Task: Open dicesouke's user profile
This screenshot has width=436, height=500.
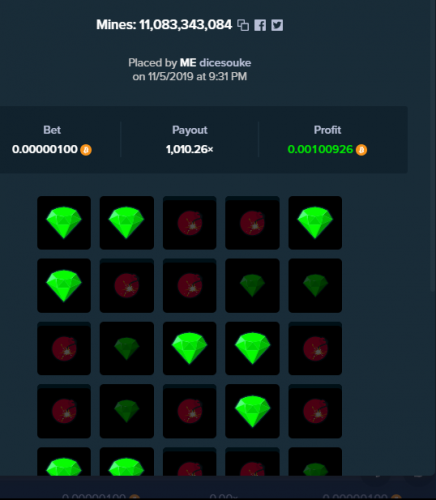Action: (225, 63)
